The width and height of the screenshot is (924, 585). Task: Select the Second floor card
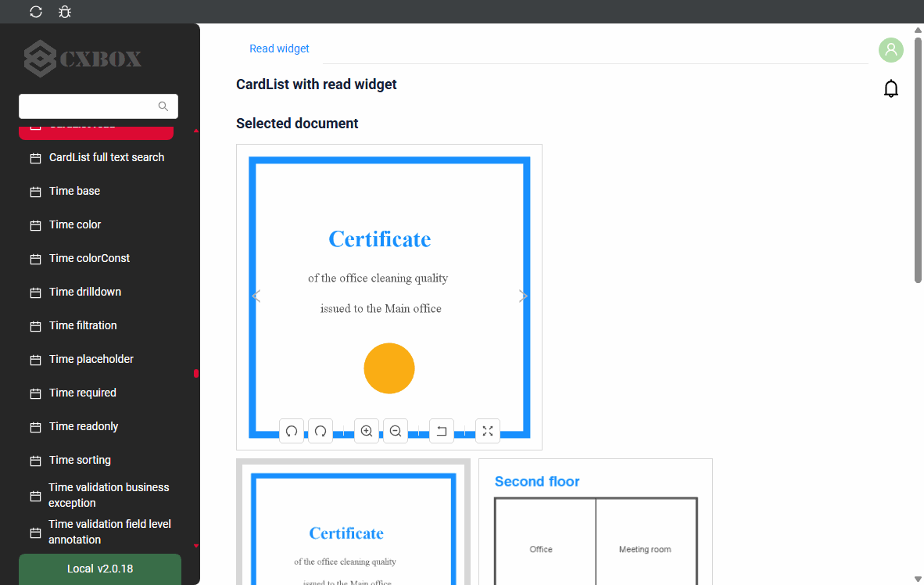(595, 522)
